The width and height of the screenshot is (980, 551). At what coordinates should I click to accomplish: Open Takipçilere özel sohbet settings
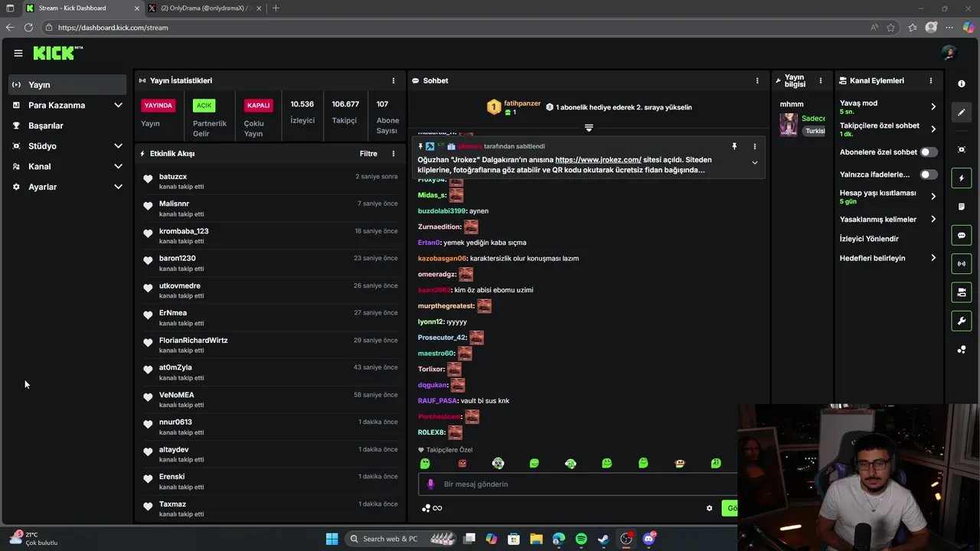click(888, 129)
